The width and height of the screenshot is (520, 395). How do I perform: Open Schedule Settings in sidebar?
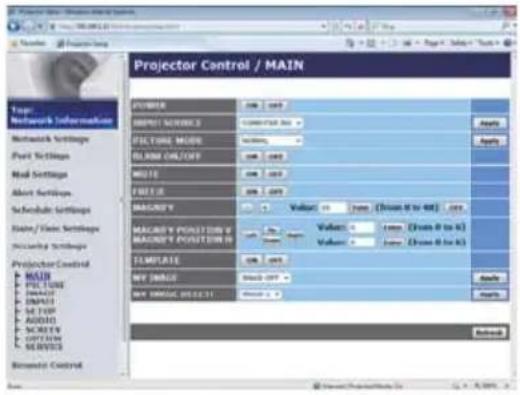tap(51, 210)
